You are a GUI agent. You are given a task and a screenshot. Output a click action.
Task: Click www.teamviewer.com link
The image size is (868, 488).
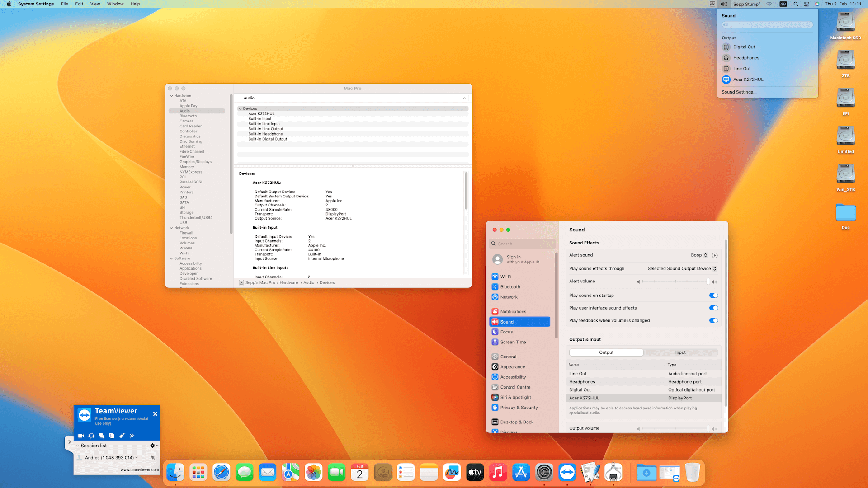[x=139, y=470]
